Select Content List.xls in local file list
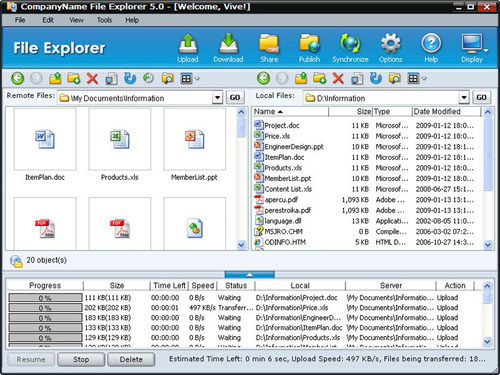The image size is (500, 375). tap(283, 189)
